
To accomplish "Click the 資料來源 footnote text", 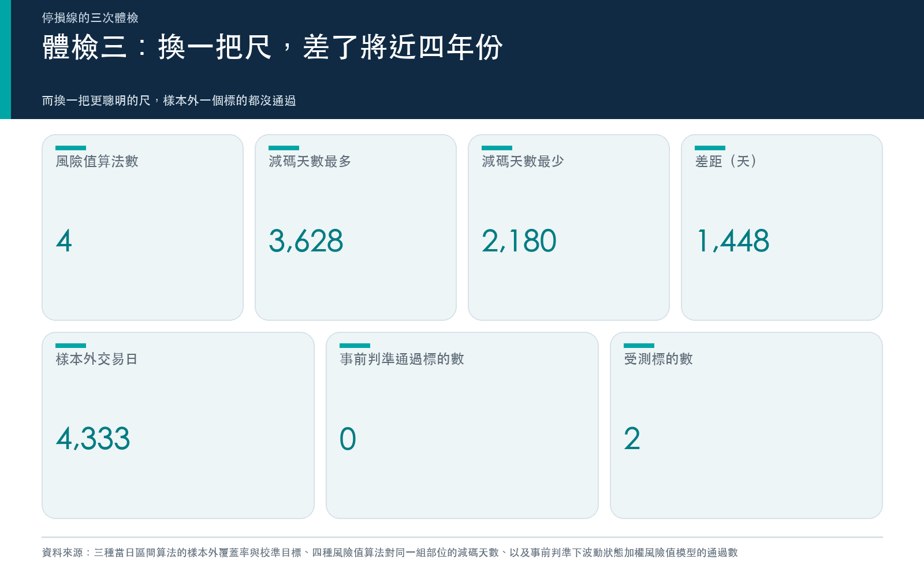I will pos(390,553).
